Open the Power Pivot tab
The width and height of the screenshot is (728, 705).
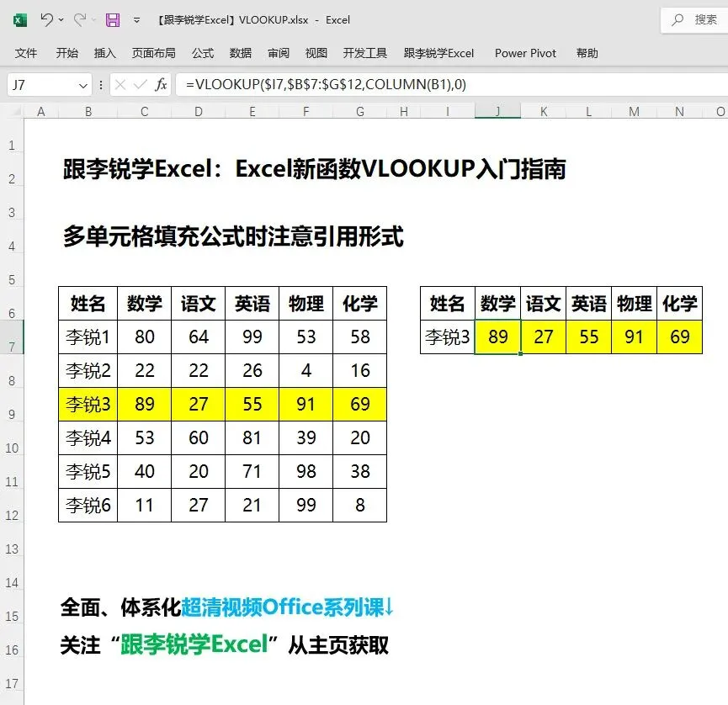[525, 53]
